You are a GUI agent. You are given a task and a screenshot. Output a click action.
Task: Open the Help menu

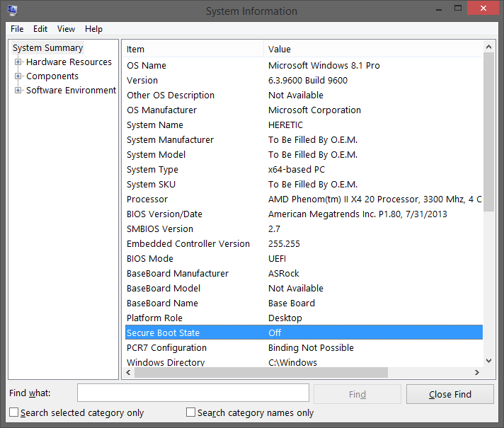pyautogui.click(x=93, y=29)
